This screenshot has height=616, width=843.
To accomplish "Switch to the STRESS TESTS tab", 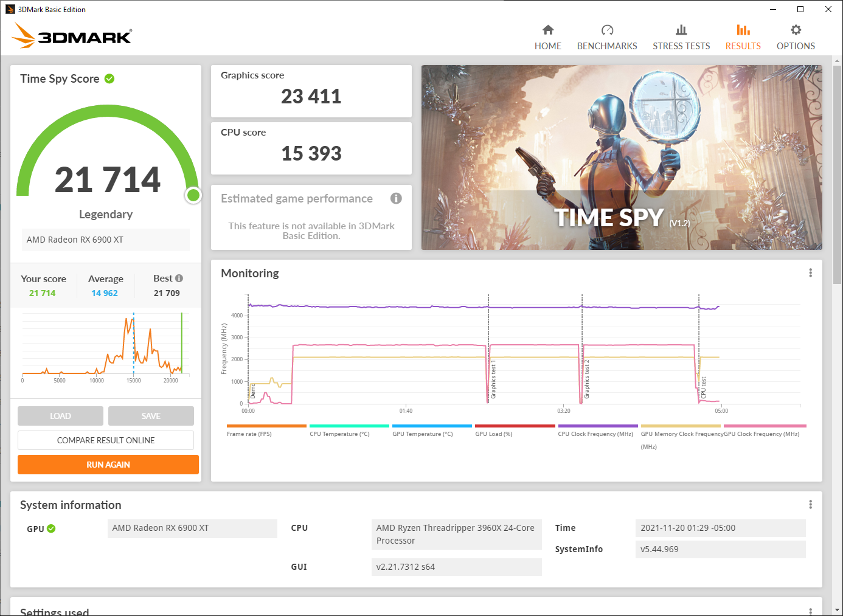I will 681,46.
